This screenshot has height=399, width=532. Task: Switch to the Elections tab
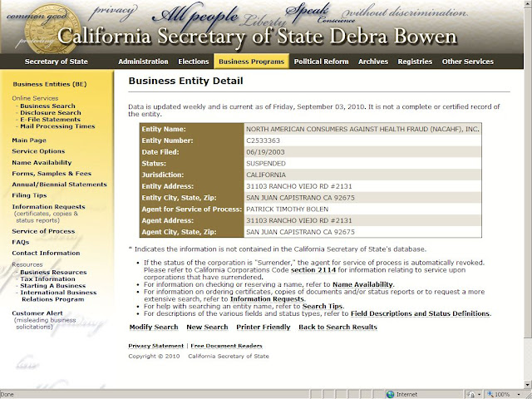click(194, 62)
